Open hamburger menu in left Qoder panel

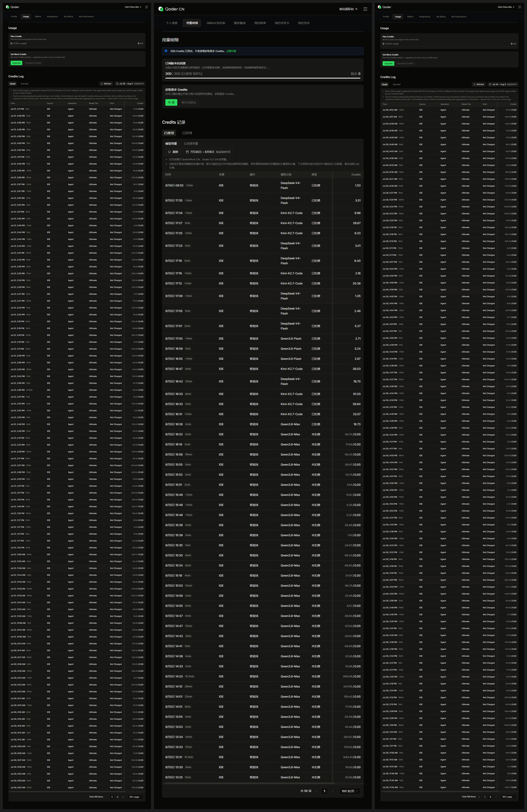[x=146, y=7]
